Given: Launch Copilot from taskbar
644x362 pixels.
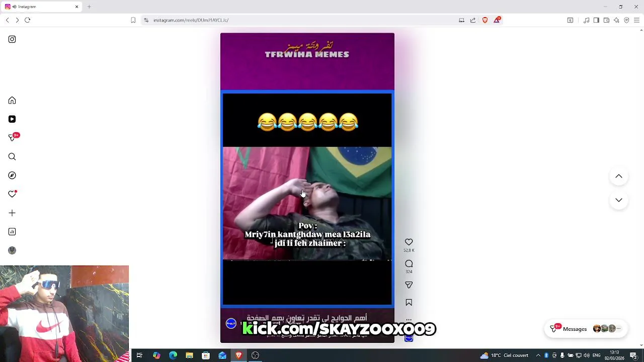Looking at the screenshot, I should coord(156,355).
